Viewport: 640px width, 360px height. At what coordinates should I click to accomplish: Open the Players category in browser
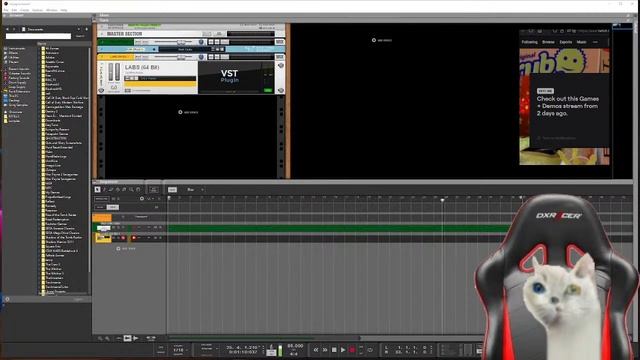click(13, 62)
